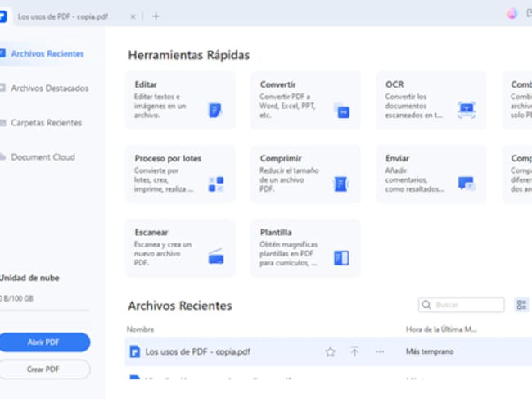
Task: Add a new tab with plus button
Action: [156, 16]
